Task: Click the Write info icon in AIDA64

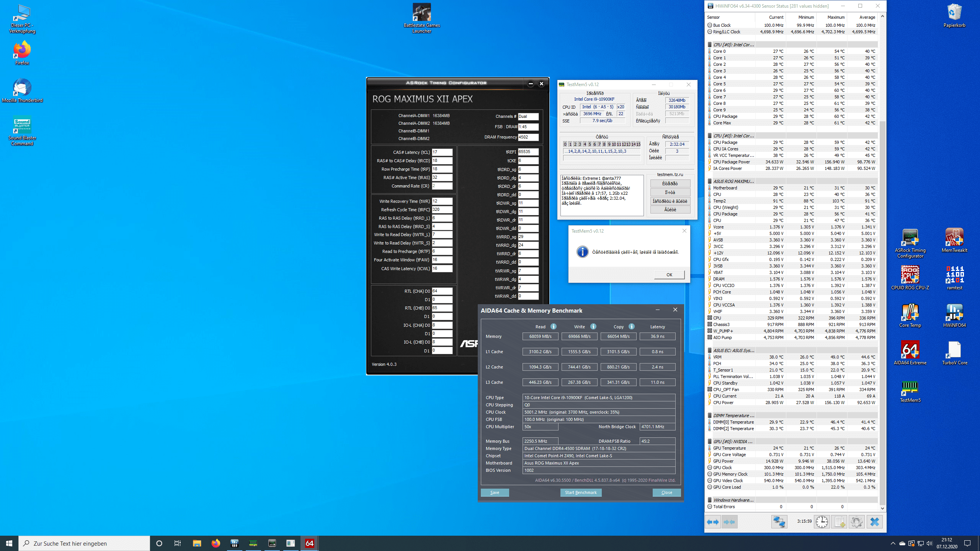Action: pyautogui.click(x=593, y=326)
